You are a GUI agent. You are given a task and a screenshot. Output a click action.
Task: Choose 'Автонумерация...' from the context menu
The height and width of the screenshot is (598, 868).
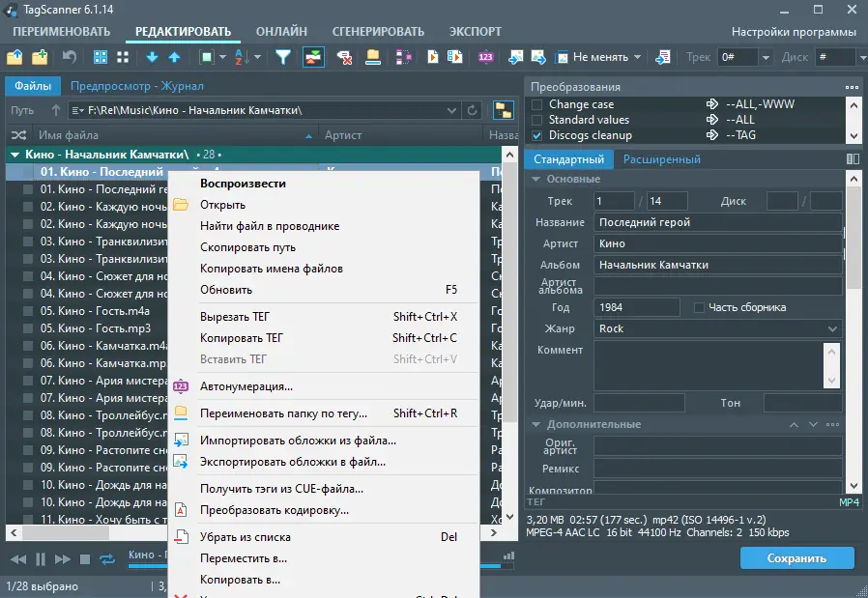246,386
